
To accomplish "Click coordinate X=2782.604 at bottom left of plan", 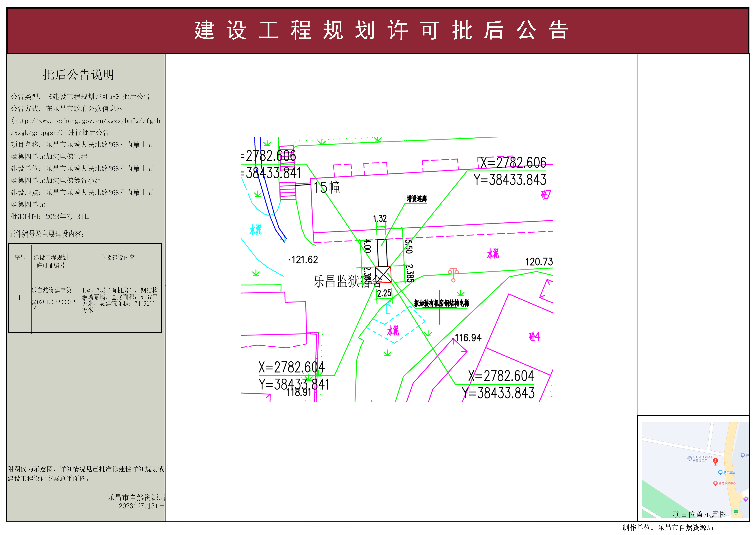I will (x=292, y=367).
